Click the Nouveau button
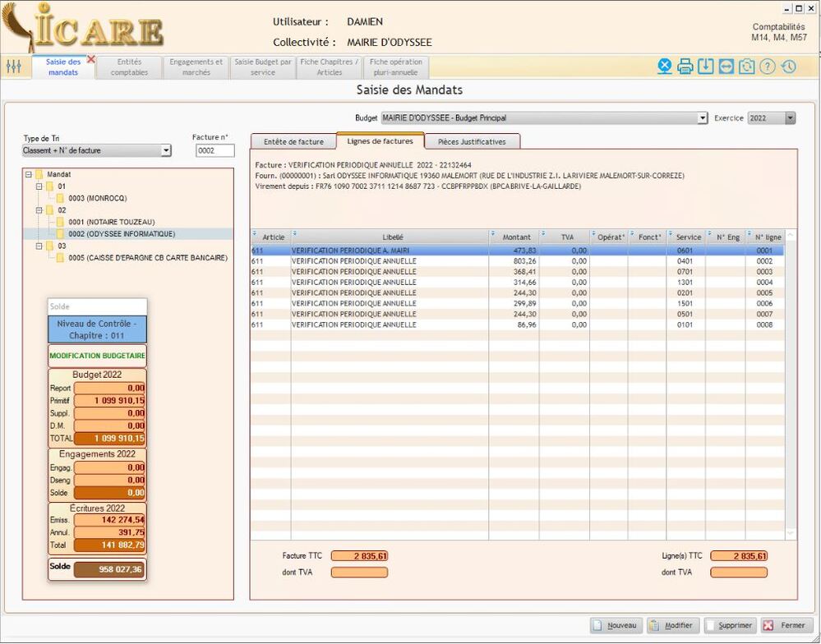The height and width of the screenshot is (644, 821). (615, 625)
